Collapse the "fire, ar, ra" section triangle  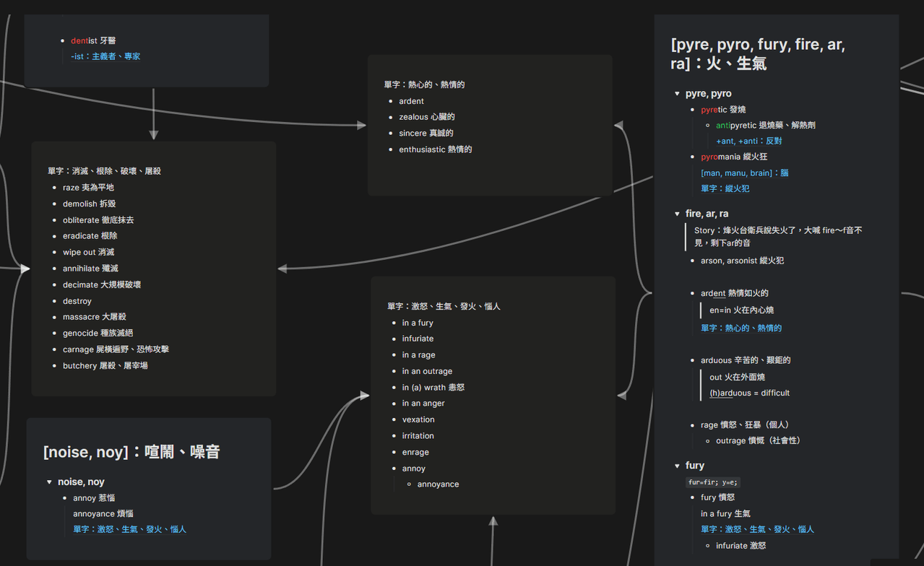677,214
